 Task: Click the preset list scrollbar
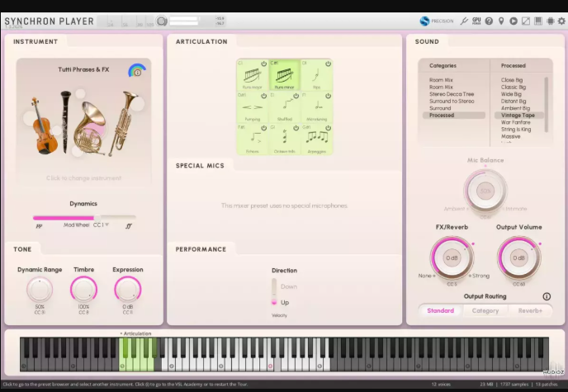[547, 104]
